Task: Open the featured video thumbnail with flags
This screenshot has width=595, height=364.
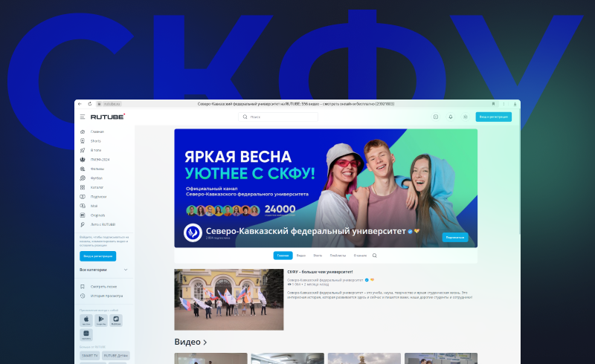Action: pos(229,299)
